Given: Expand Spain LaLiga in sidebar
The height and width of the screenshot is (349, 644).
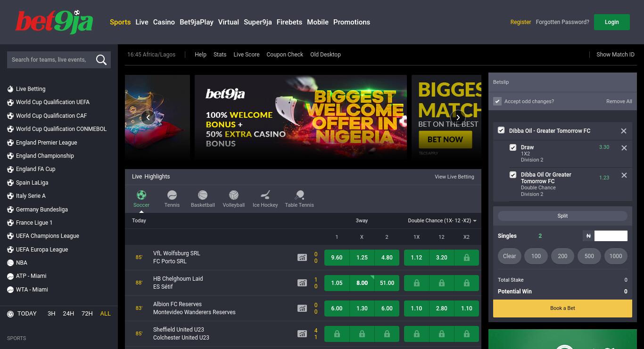Looking at the screenshot, I should pos(32,183).
